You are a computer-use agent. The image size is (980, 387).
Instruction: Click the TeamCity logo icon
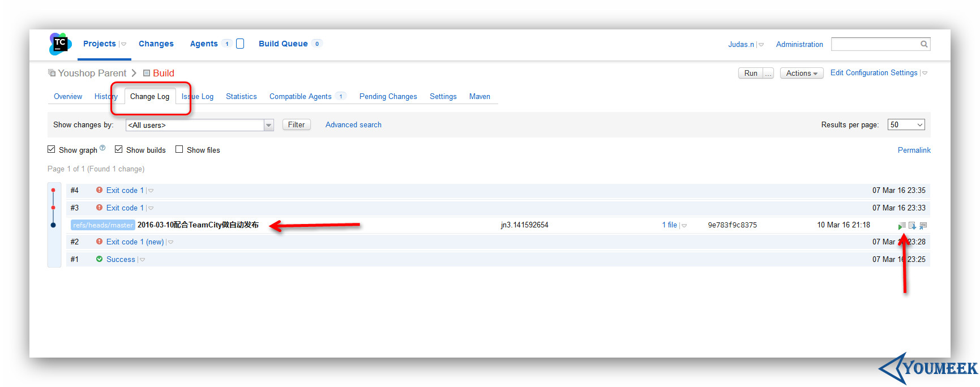[60, 44]
